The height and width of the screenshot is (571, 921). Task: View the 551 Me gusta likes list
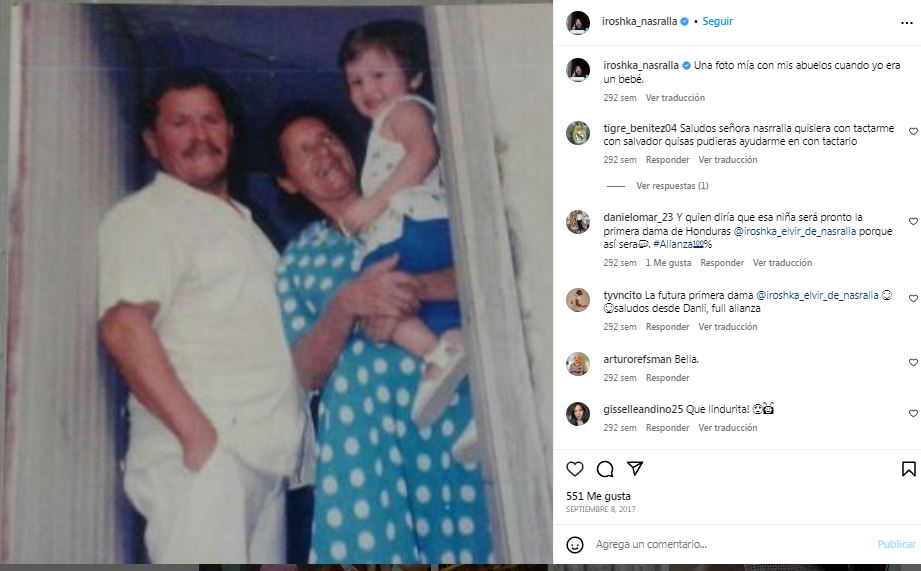click(x=598, y=496)
